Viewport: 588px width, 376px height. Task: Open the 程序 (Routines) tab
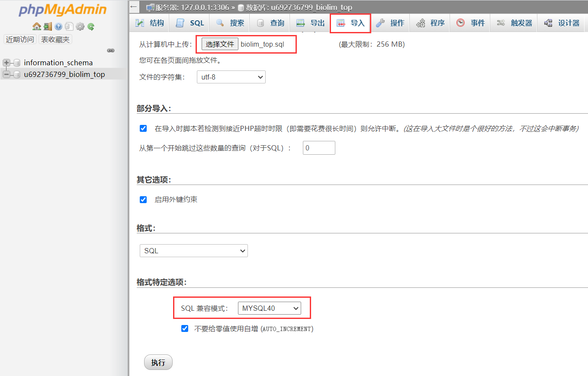pos(430,23)
